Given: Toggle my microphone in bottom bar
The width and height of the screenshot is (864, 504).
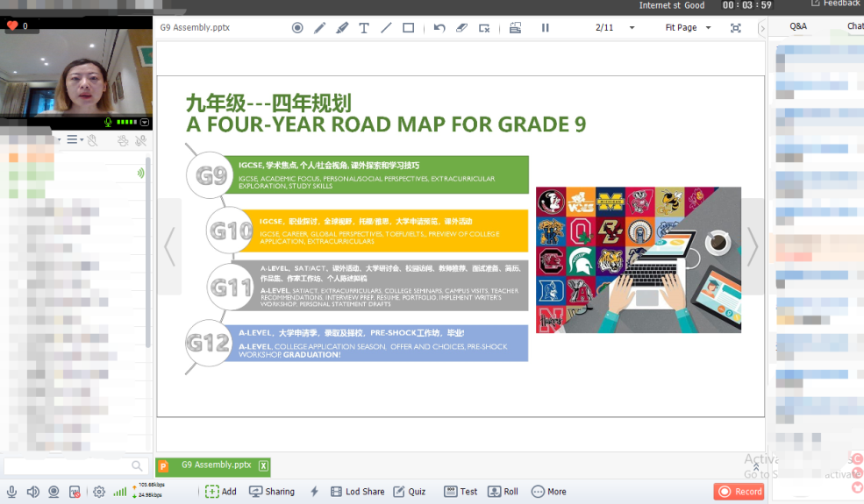Looking at the screenshot, I should click(x=11, y=492).
